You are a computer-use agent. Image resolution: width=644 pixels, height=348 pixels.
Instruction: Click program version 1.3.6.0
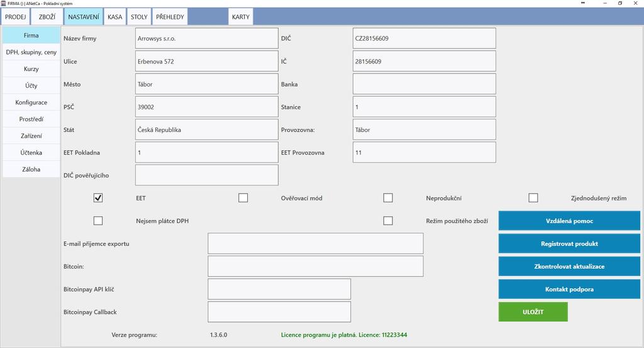click(218, 335)
